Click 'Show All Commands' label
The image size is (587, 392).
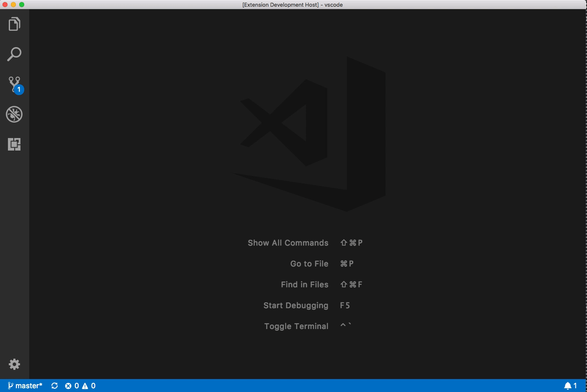288,243
